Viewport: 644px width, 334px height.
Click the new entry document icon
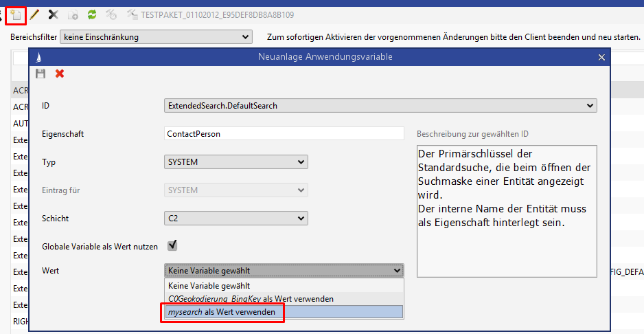(15, 14)
